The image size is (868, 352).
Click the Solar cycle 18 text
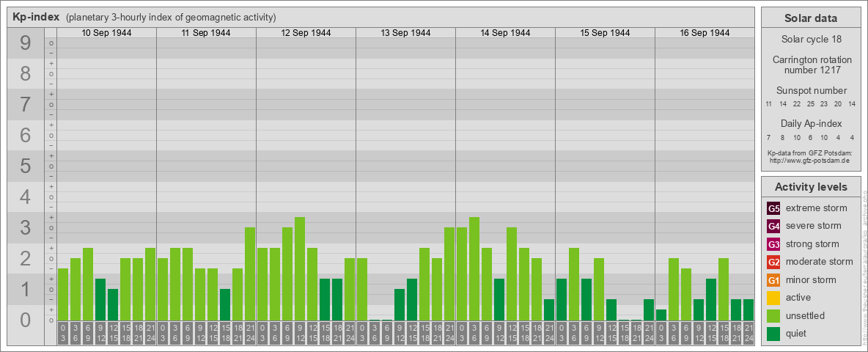(x=811, y=40)
